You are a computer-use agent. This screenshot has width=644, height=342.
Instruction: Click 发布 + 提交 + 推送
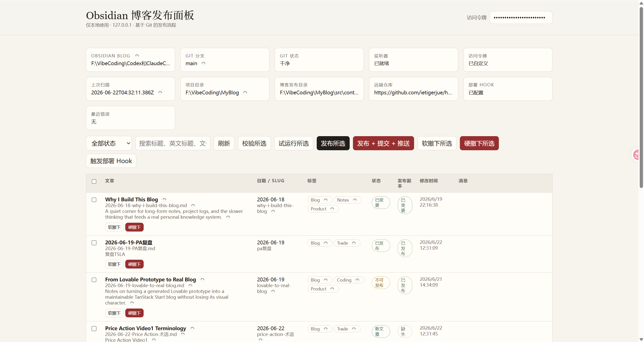383,143
